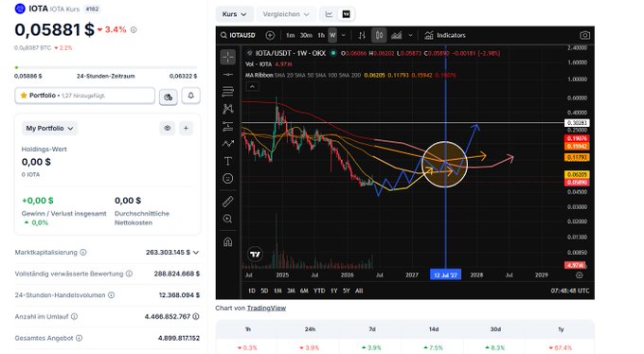This screenshot has width=644, height=354.
Task: Click the portfolio pie chart icon
Action: 169,97
